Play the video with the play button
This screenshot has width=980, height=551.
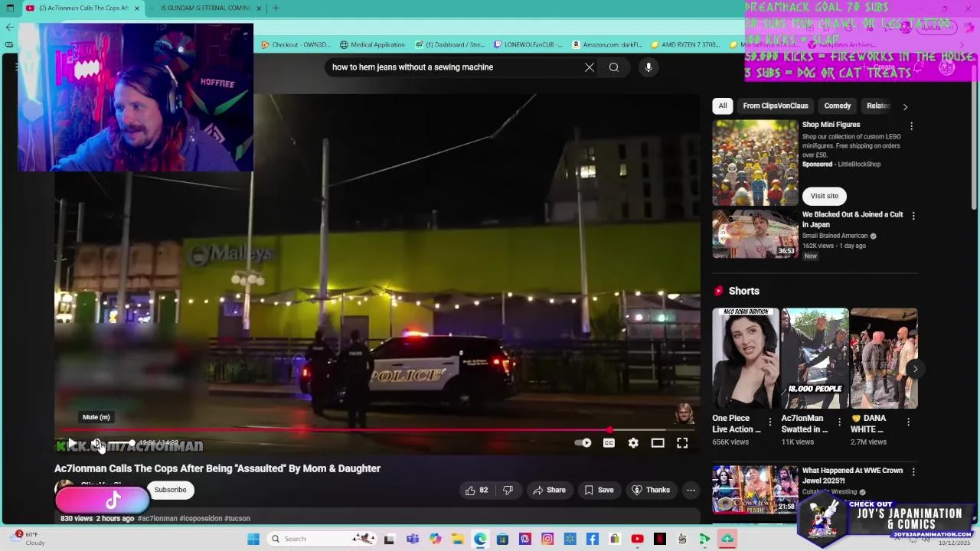70,443
